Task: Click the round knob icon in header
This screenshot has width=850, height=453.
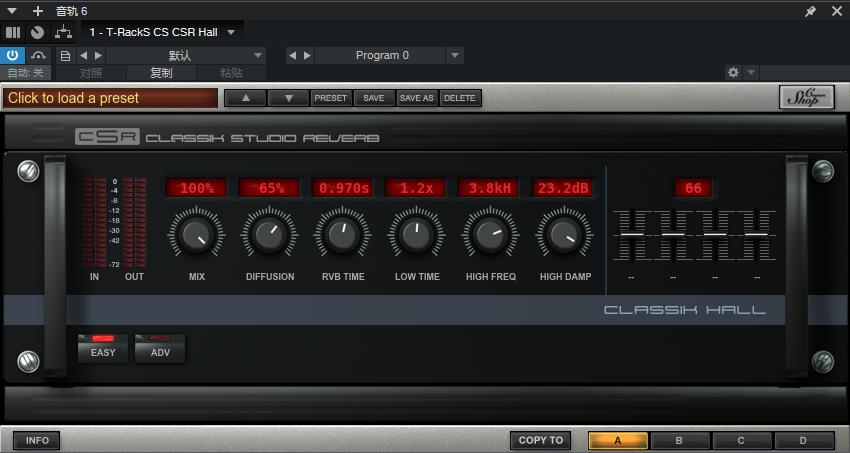Action: pyautogui.click(x=37, y=33)
